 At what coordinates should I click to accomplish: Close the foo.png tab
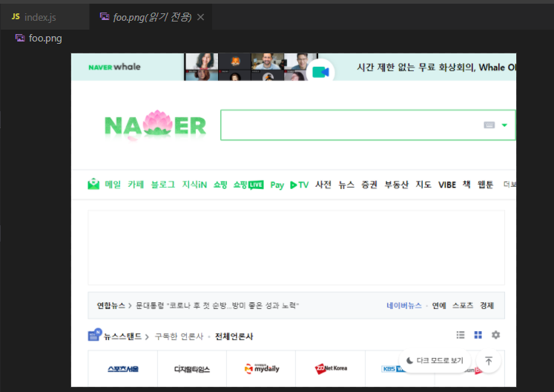point(201,17)
